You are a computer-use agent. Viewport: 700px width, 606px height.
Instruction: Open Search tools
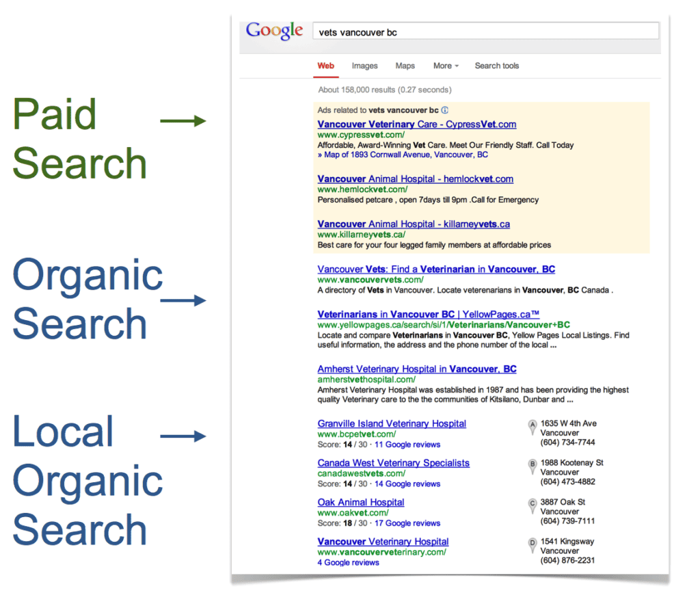pyautogui.click(x=496, y=66)
